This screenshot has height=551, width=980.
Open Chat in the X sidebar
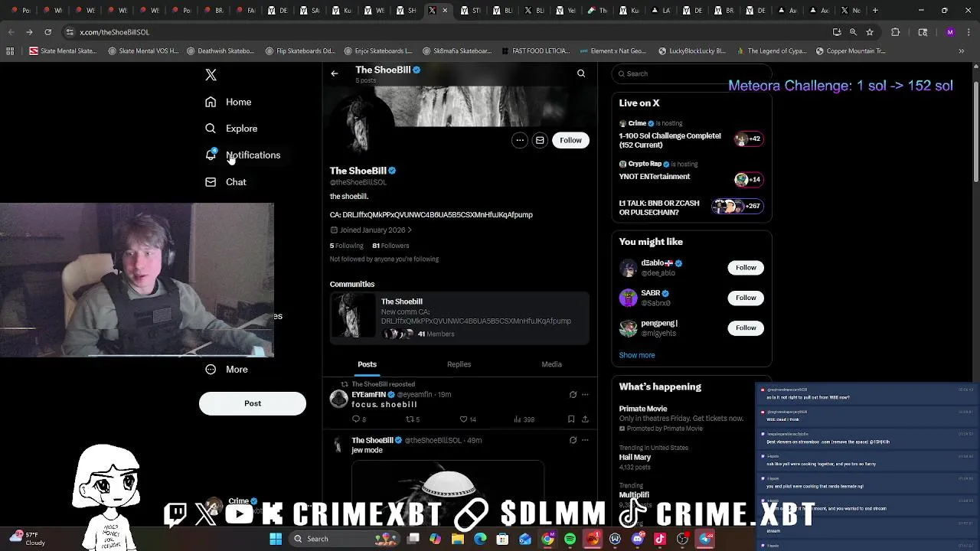pyautogui.click(x=226, y=182)
